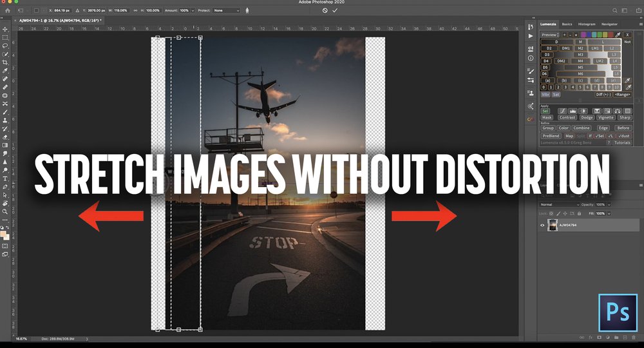Click the Search icon at top right

pos(615,10)
